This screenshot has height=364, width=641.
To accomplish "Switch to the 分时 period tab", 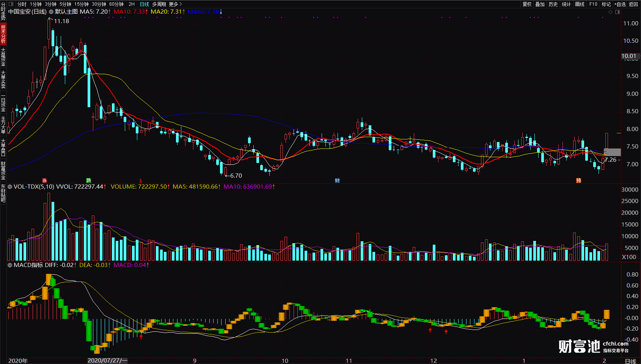I will (x=22, y=4).
